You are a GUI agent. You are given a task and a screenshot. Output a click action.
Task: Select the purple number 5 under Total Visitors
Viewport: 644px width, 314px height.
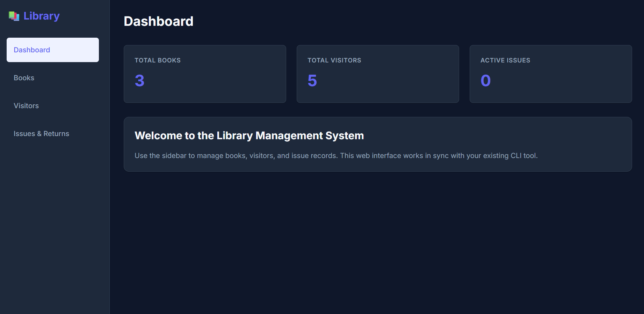[312, 80]
